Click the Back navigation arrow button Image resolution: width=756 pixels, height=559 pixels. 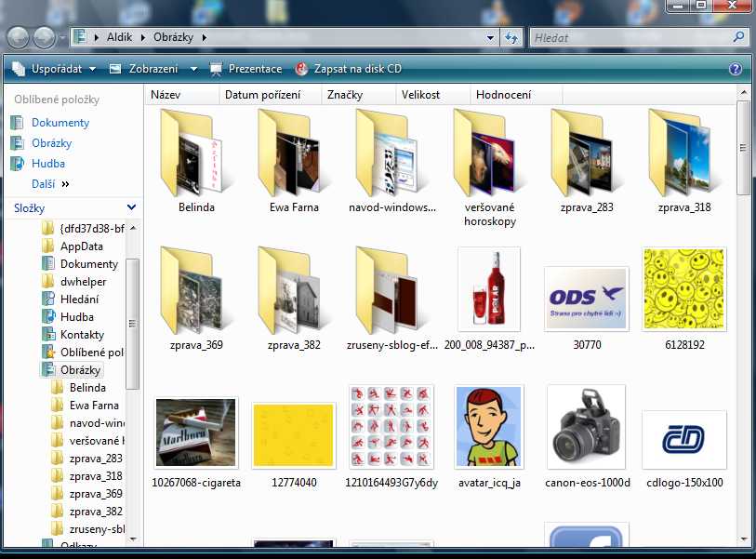pos(19,37)
